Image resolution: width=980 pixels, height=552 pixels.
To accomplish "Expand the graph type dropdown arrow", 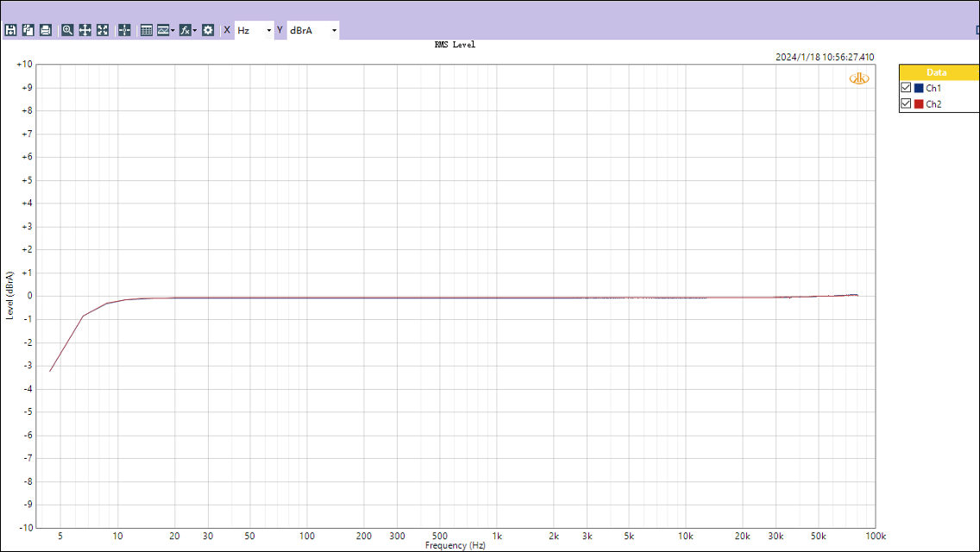I will [x=173, y=30].
